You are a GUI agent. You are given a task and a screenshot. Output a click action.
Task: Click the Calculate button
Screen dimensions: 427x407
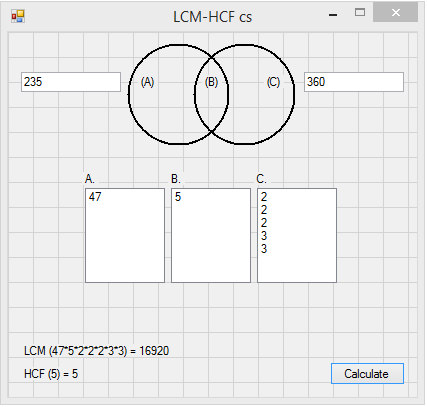[367, 374]
